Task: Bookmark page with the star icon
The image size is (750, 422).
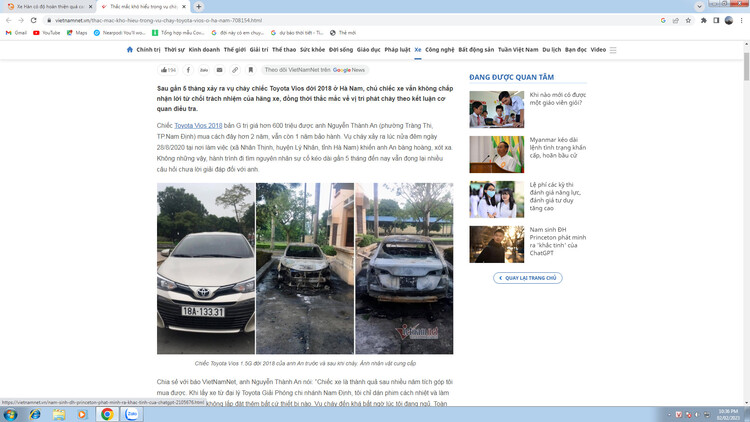Action: tap(688, 20)
